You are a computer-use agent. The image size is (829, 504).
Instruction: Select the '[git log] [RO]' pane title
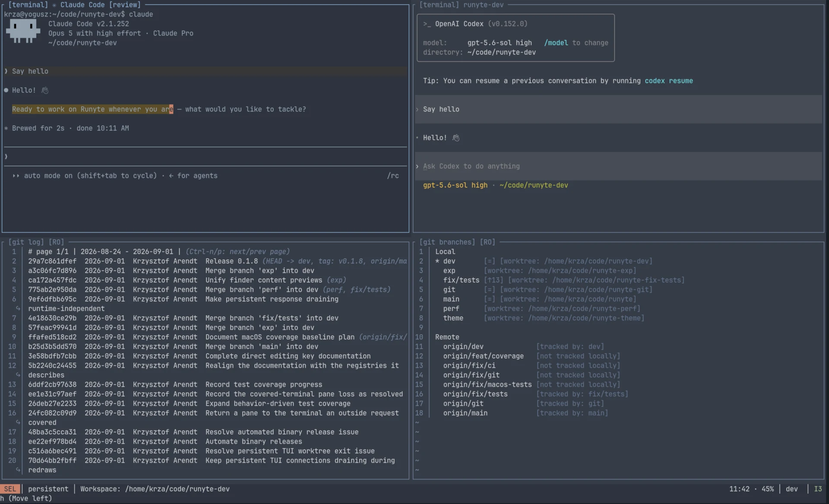[x=36, y=242]
